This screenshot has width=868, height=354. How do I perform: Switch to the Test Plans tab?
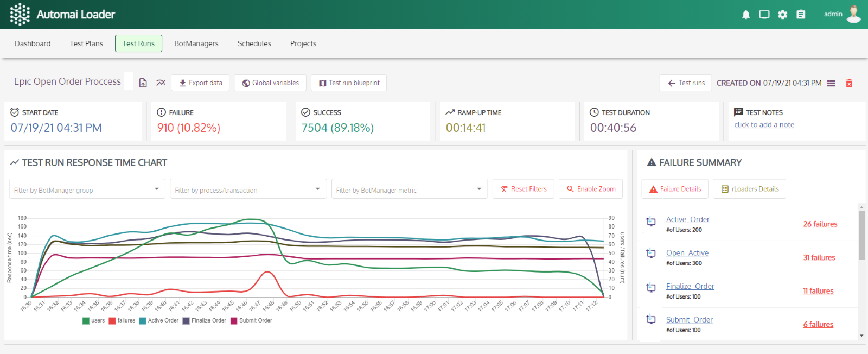86,43
